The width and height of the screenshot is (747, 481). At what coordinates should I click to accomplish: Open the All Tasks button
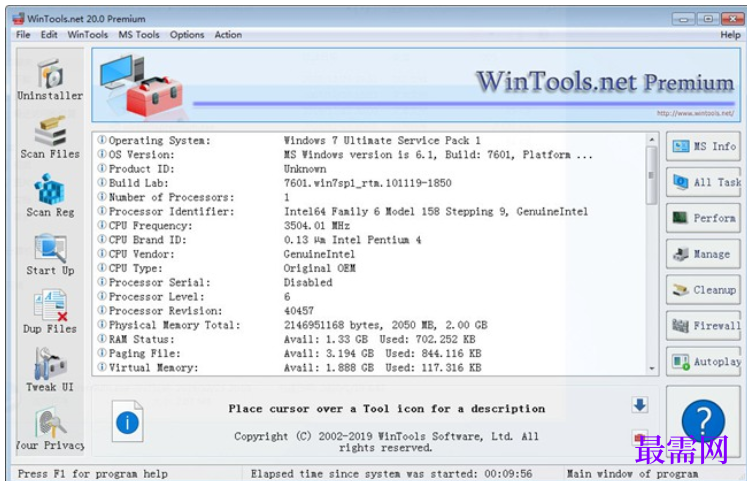tap(703, 182)
